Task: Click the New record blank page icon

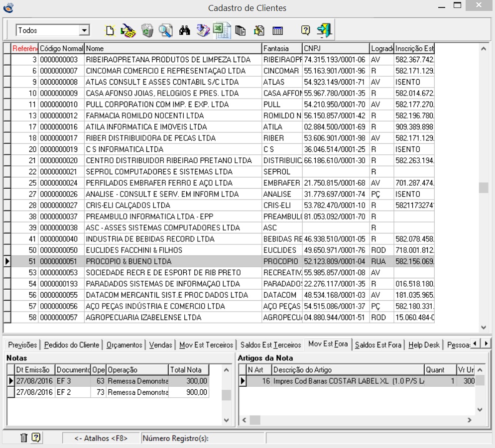Action: pos(110,30)
